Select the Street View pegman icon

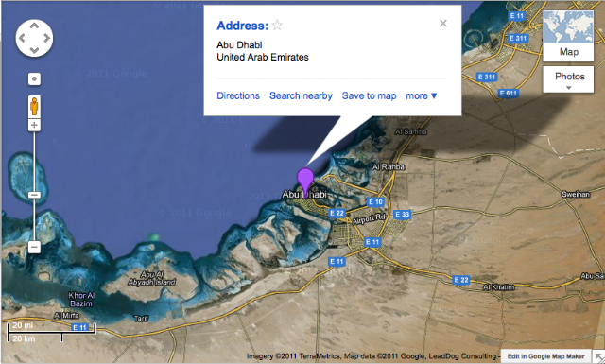(34, 106)
